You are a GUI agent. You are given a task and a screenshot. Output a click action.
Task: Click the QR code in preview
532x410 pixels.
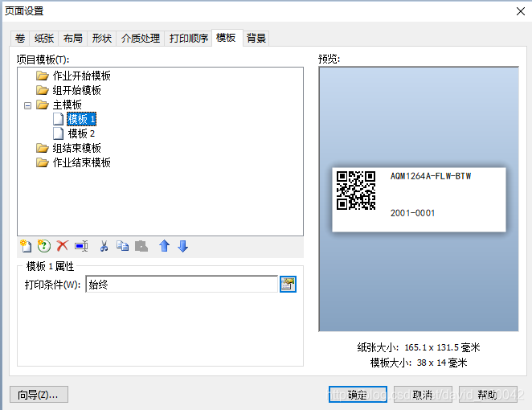tap(356, 191)
